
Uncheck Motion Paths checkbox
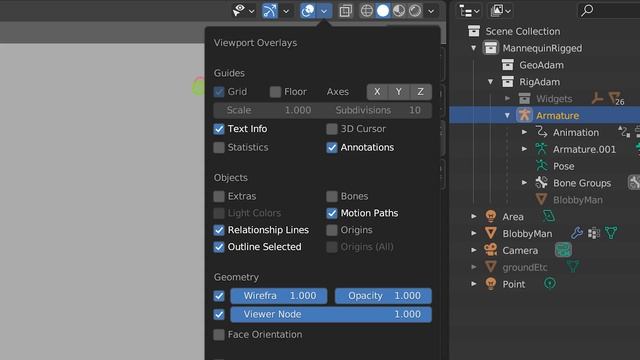(x=332, y=213)
